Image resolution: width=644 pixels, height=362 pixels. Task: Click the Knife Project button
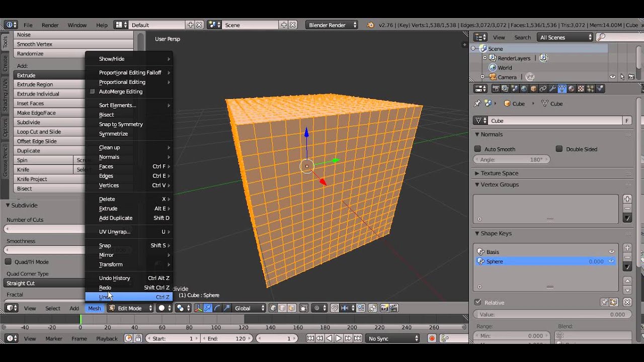49,179
